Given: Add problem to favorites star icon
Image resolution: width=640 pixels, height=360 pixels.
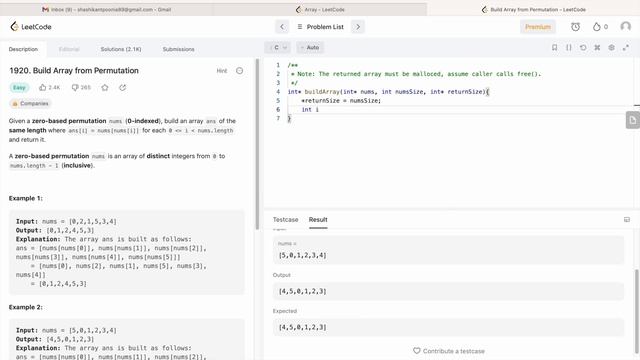Looking at the screenshot, I should click(x=105, y=87).
